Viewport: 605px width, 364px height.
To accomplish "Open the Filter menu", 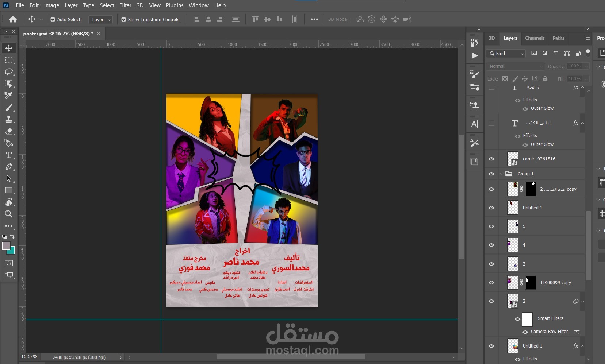I will click(125, 5).
